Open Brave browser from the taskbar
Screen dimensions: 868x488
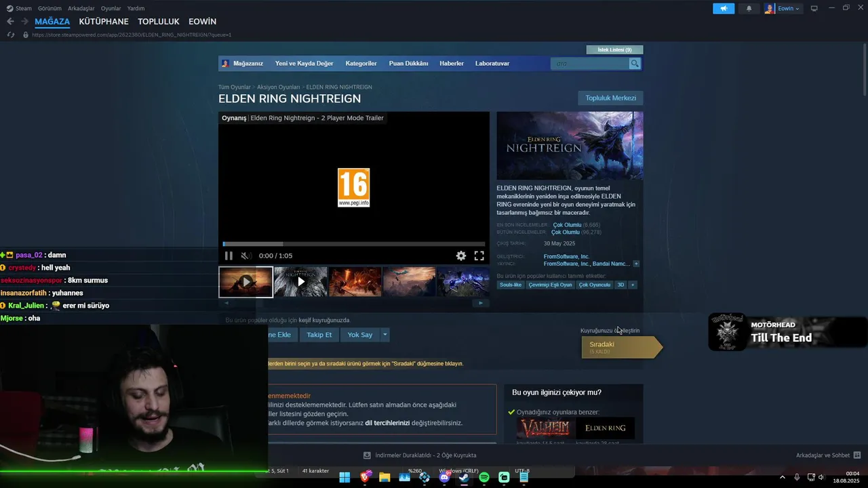pos(366,477)
